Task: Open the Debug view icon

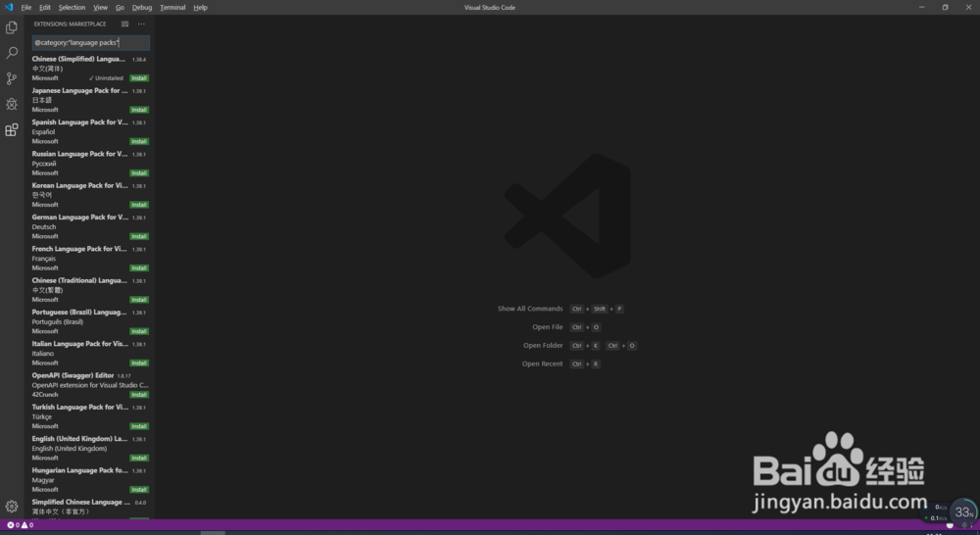Action: point(11,104)
